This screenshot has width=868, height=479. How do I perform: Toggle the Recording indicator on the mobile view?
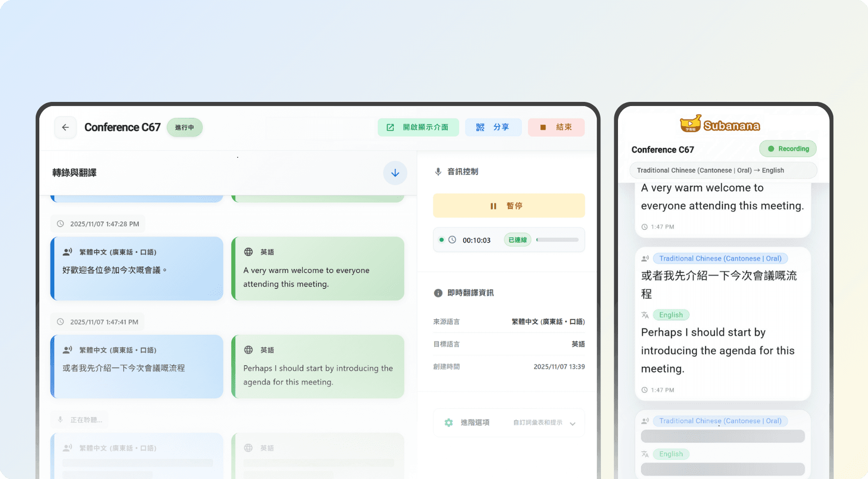787,148
